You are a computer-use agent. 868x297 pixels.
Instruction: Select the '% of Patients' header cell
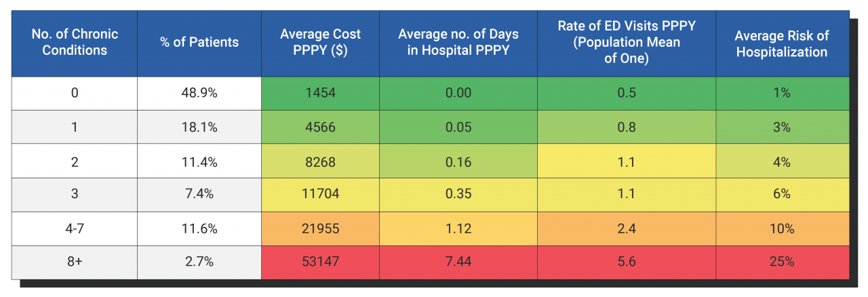click(x=199, y=43)
